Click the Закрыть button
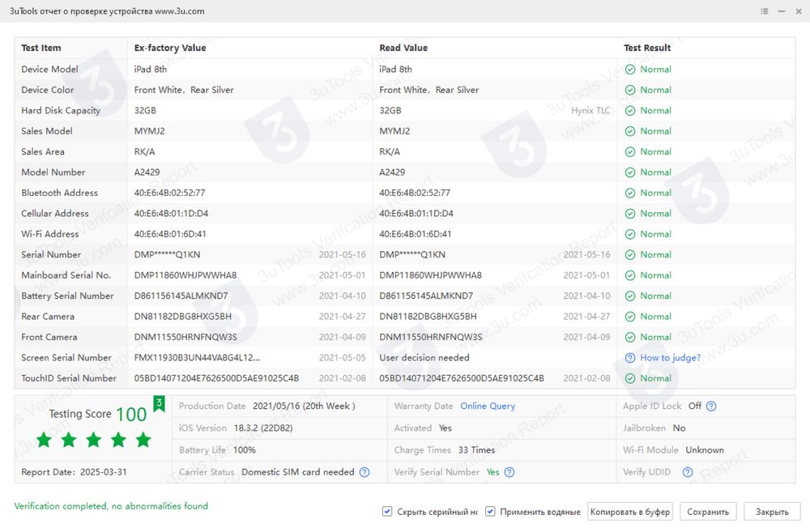The height and width of the screenshot is (532, 810). click(772, 512)
